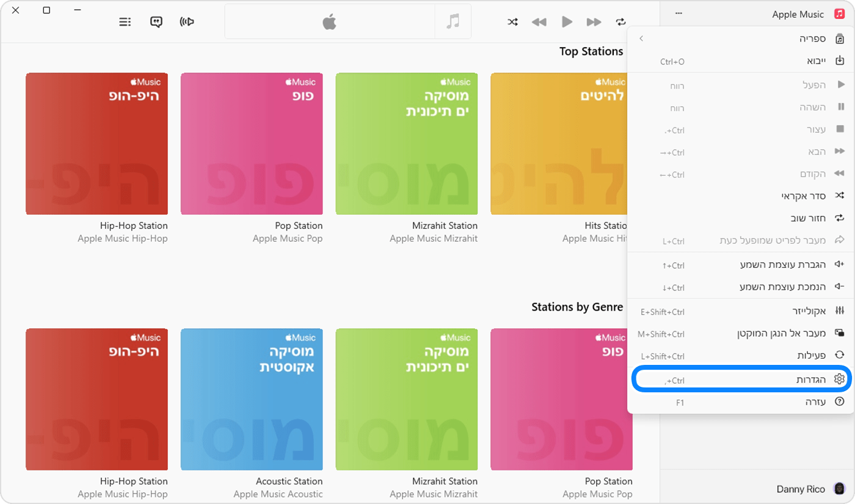The height and width of the screenshot is (504, 855).
Task: Open pink פופ tile under Top Stations
Action: click(x=252, y=144)
